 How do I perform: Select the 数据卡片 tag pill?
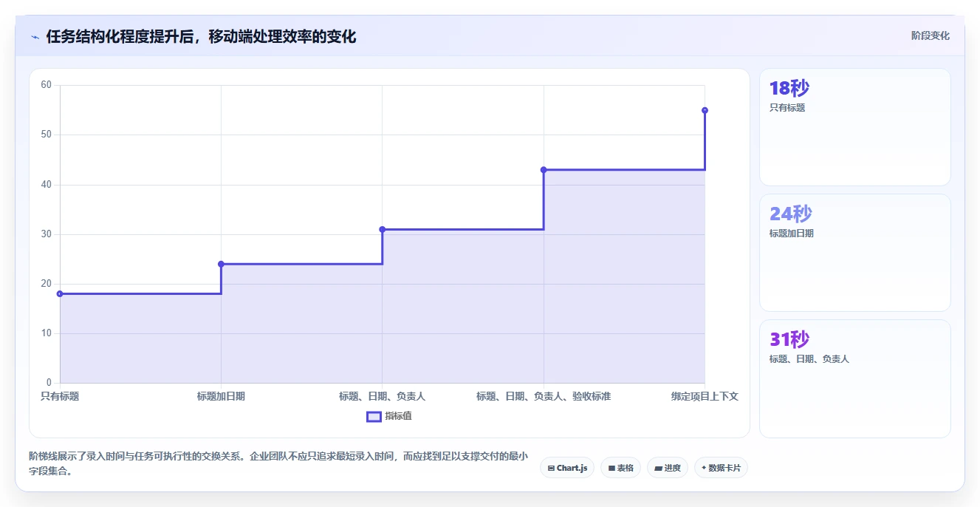(x=721, y=468)
